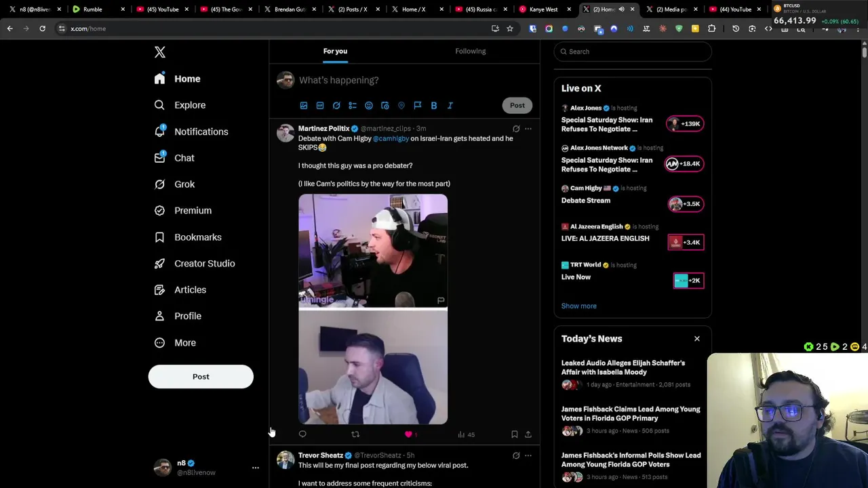Viewport: 868px width, 488px height.
Task: Open account menu dots next to n8
Action: tap(256, 468)
